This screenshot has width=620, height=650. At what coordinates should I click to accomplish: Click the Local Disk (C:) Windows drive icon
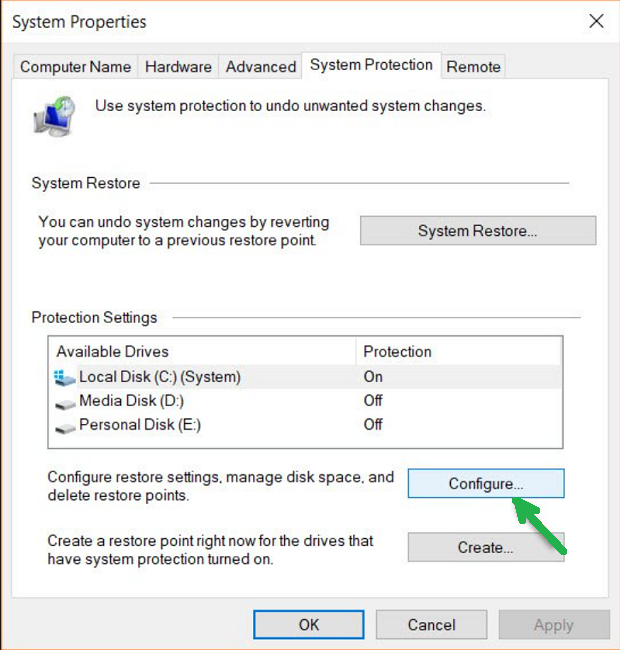click(65, 378)
